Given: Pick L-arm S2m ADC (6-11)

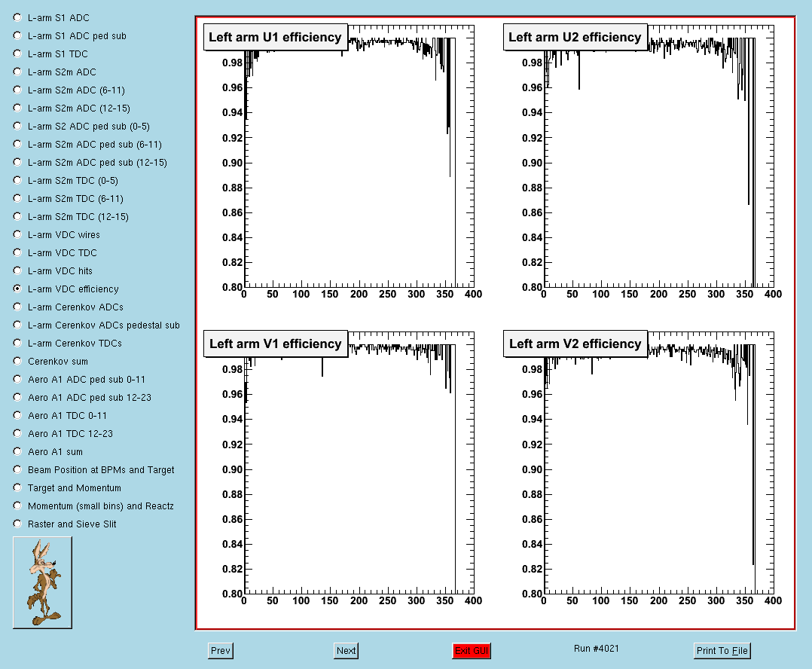Looking at the screenshot, I should (17, 90).
